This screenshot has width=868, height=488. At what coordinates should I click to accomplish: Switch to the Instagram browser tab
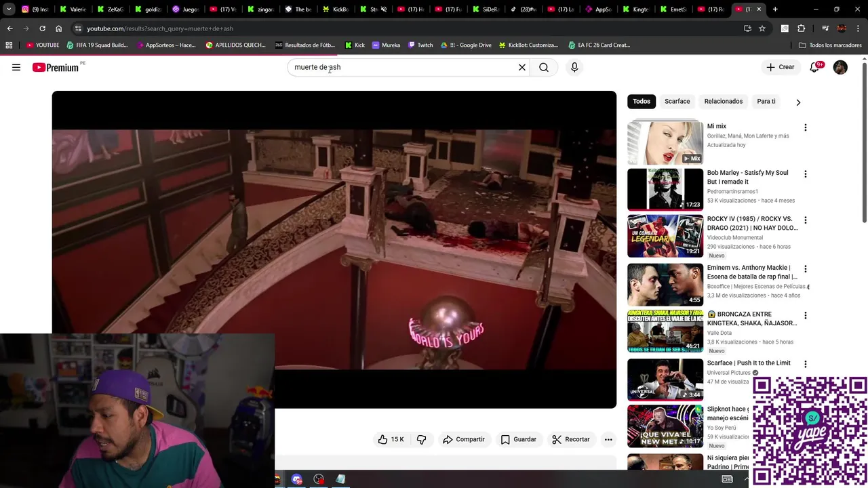tap(34, 9)
